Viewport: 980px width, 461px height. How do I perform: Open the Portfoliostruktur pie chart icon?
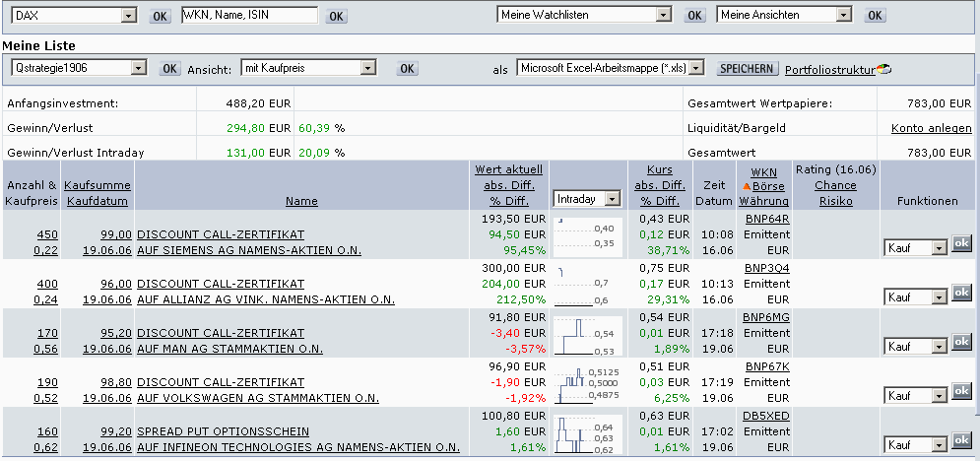tap(883, 69)
